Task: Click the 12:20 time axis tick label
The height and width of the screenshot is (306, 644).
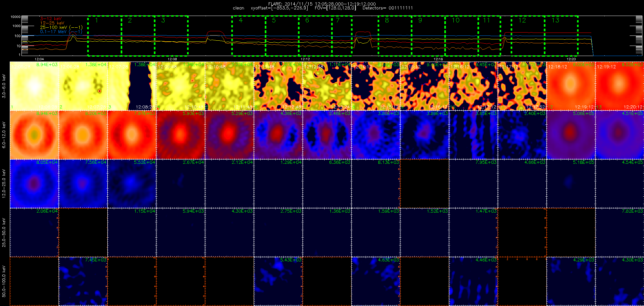Action: [x=571, y=59]
